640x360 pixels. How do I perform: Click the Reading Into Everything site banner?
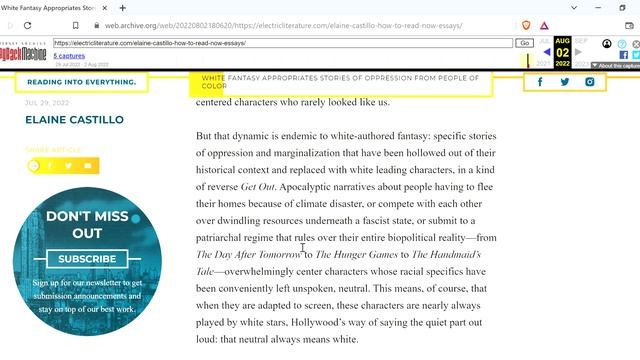[82, 82]
